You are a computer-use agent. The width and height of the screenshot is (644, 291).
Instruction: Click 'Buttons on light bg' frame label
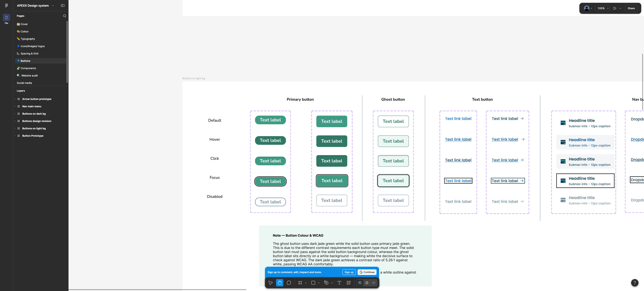click(x=193, y=78)
